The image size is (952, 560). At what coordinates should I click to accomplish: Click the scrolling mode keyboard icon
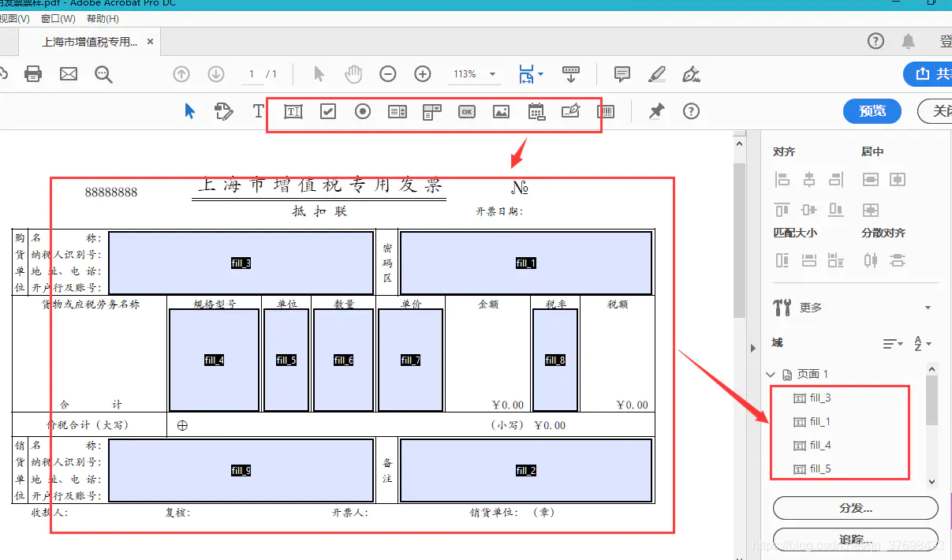[572, 74]
